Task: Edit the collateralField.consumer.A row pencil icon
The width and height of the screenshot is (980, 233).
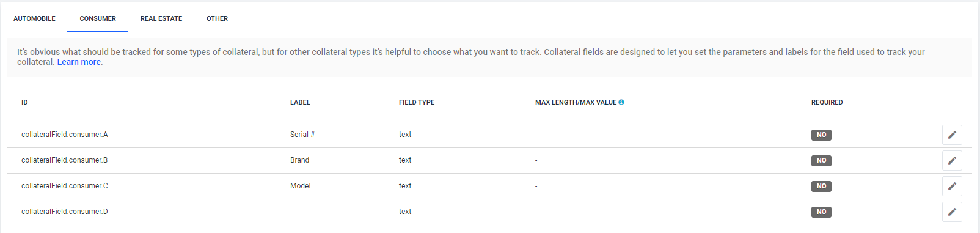Action: point(952,135)
